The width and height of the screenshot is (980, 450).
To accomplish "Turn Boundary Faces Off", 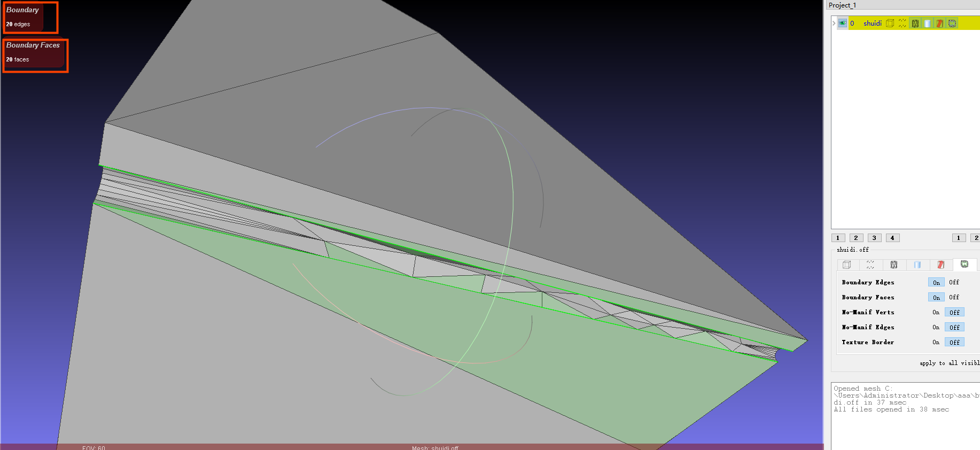I will coord(954,297).
